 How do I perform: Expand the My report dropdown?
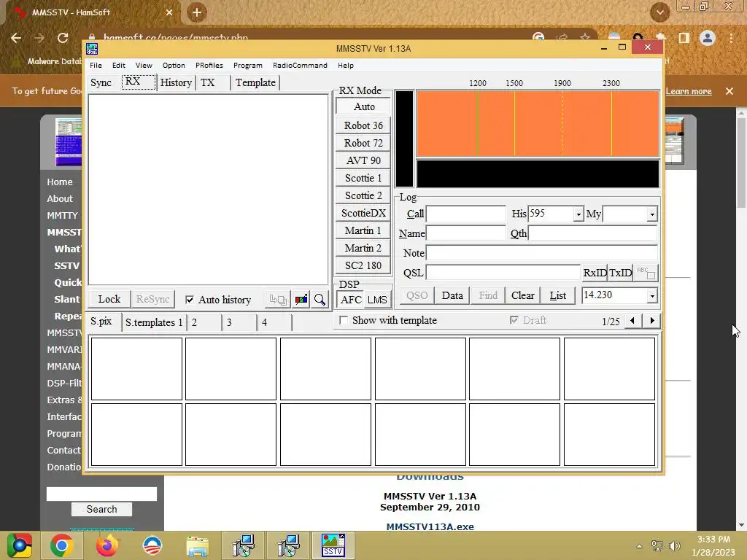[651, 214]
